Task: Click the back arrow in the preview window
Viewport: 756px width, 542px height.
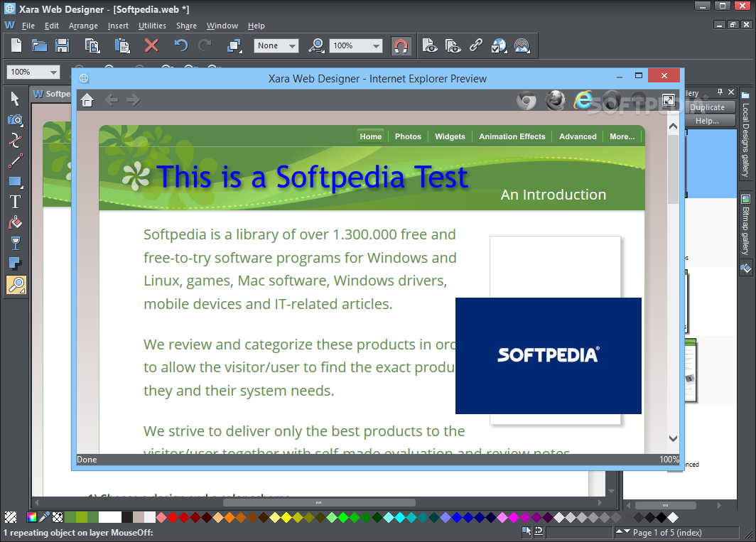Action: point(112,100)
